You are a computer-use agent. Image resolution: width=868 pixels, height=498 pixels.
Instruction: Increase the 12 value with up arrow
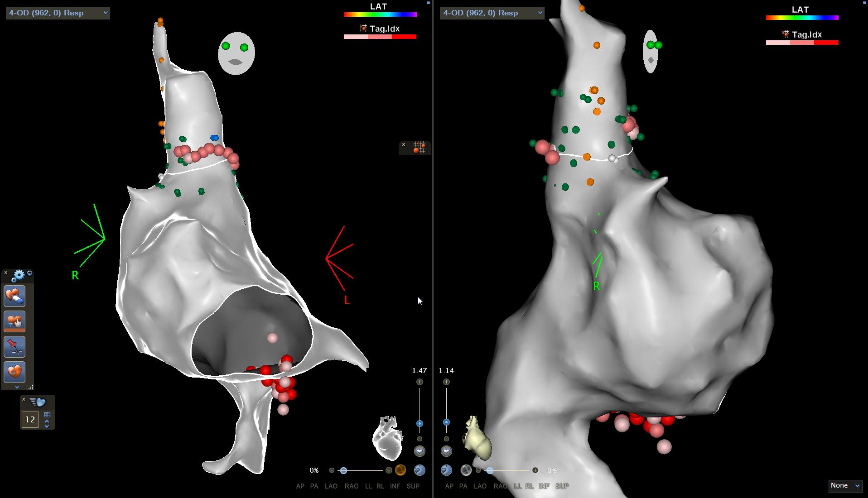click(47, 421)
